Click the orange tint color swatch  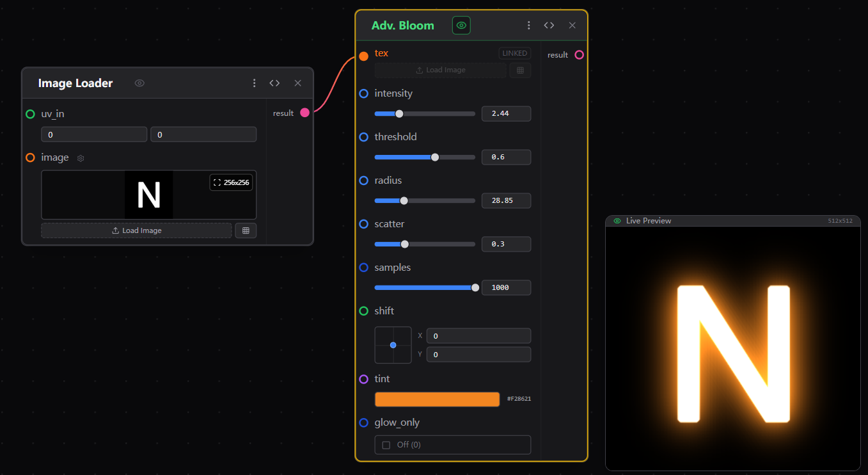click(437, 399)
